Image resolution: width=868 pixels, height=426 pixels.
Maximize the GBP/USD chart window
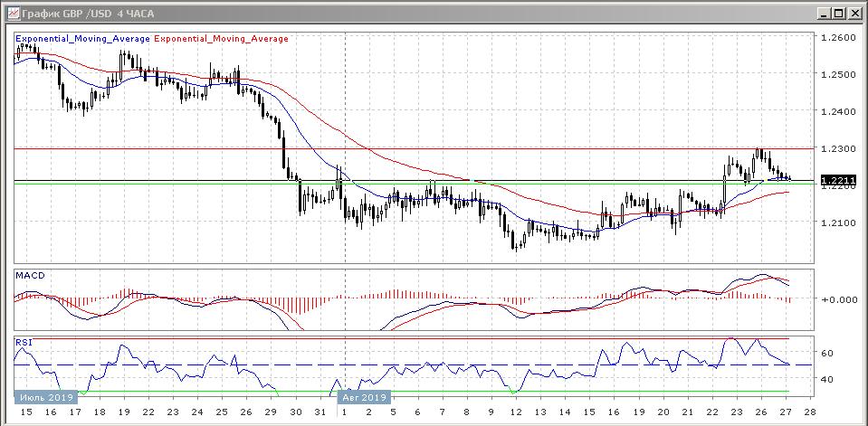coord(839,13)
